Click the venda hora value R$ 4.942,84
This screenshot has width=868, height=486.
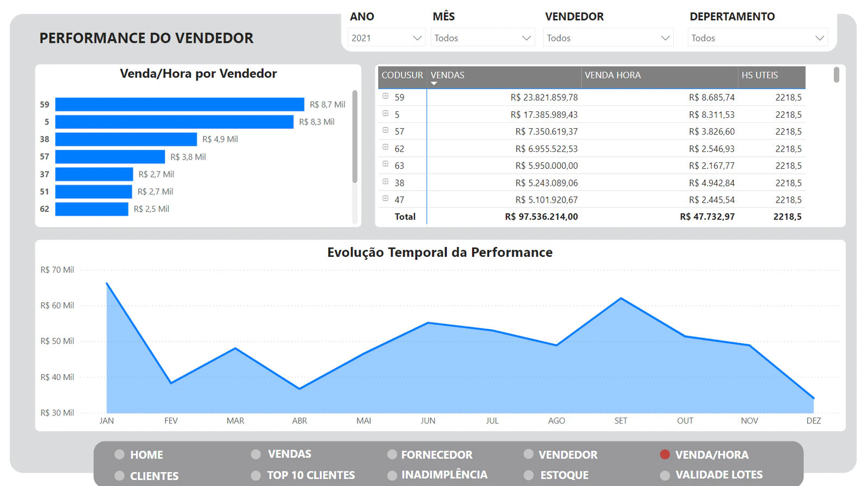[x=712, y=183]
